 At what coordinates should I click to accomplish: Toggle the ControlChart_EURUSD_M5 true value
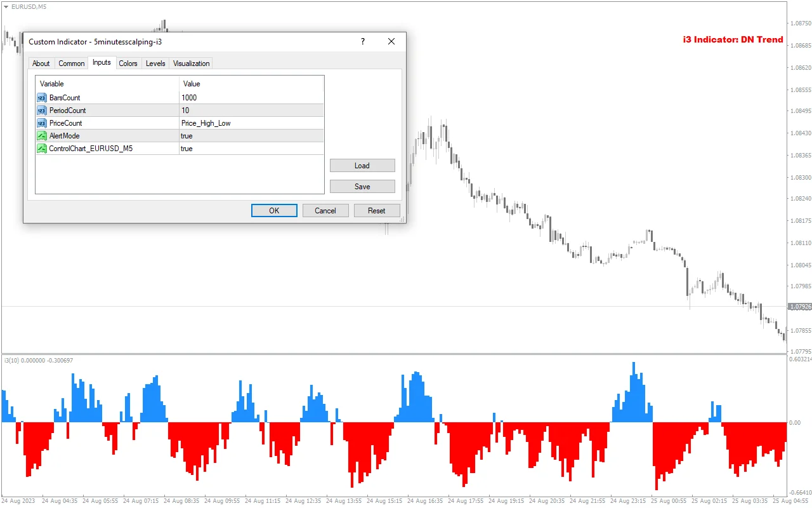tap(187, 148)
